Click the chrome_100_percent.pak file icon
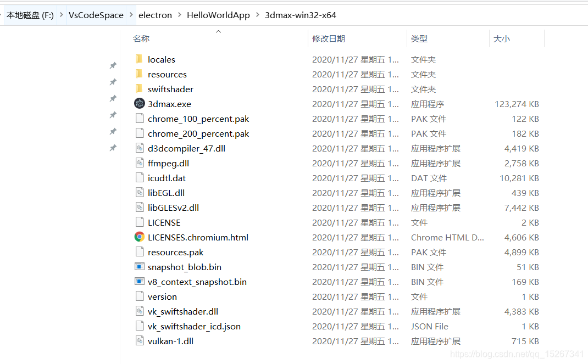Image resolution: width=588 pixels, height=364 pixels. click(140, 119)
